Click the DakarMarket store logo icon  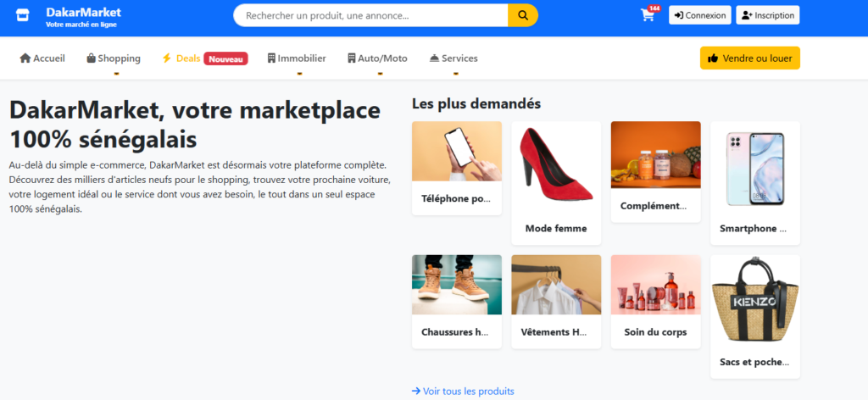pos(23,16)
